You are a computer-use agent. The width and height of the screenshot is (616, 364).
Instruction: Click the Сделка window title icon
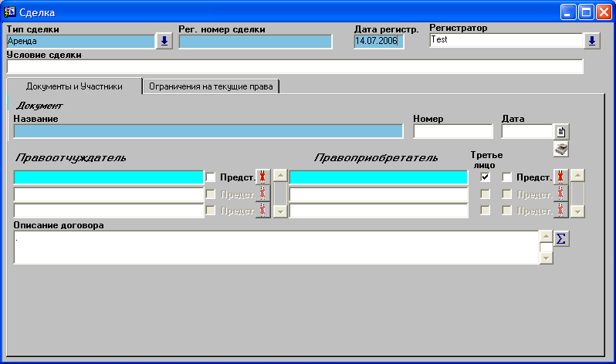click(x=9, y=12)
